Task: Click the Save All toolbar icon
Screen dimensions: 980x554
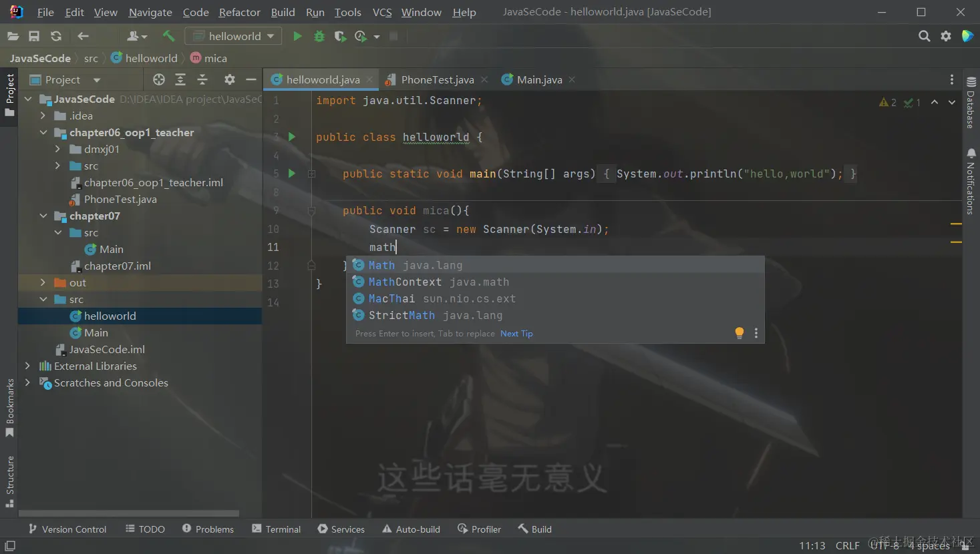Action: coord(34,36)
